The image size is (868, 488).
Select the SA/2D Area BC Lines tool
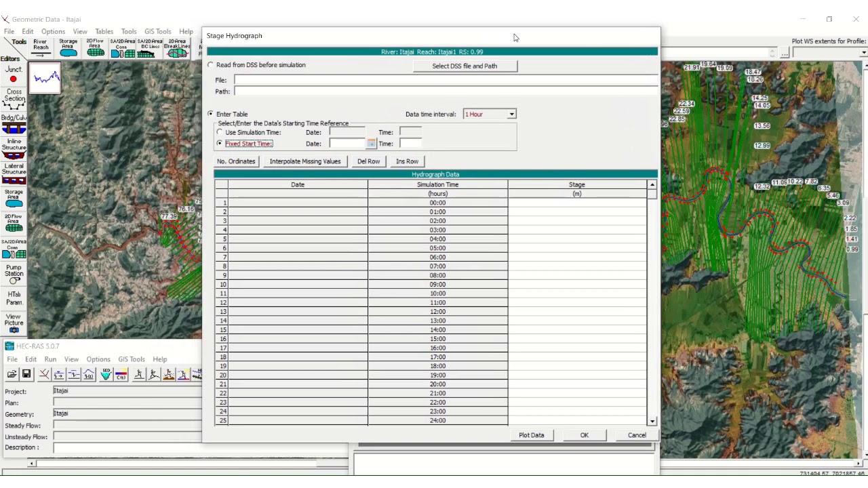coord(149,48)
